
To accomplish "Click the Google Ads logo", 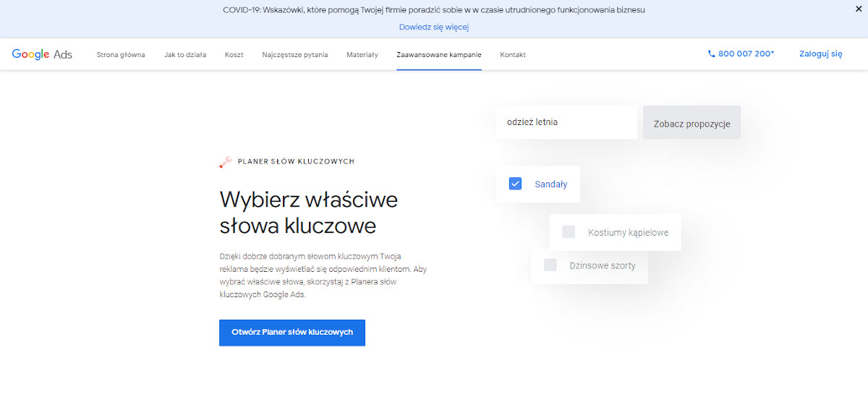I will point(42,54).
